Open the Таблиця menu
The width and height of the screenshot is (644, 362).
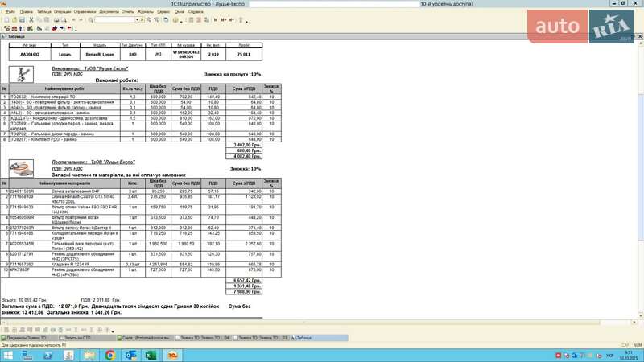click(44, 12)
